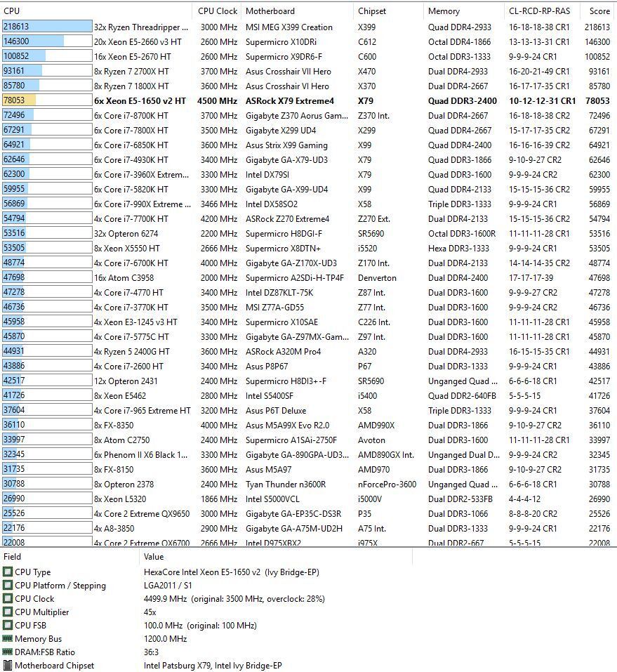
Task: Select the 6x Core i7-8700K HT entry
Action: 131,116
